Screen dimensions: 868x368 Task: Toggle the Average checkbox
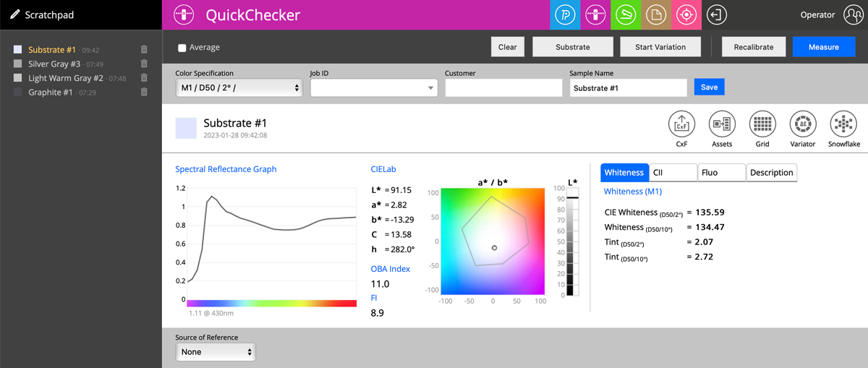click(x=182, y=48)
